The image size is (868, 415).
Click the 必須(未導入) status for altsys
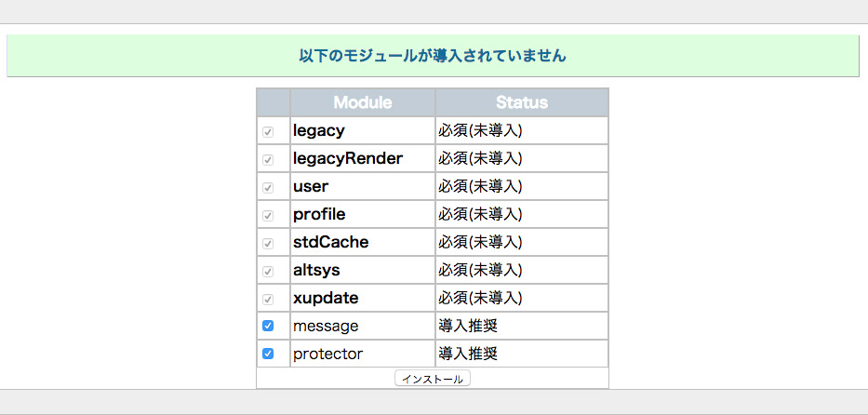tap(480, 271)
